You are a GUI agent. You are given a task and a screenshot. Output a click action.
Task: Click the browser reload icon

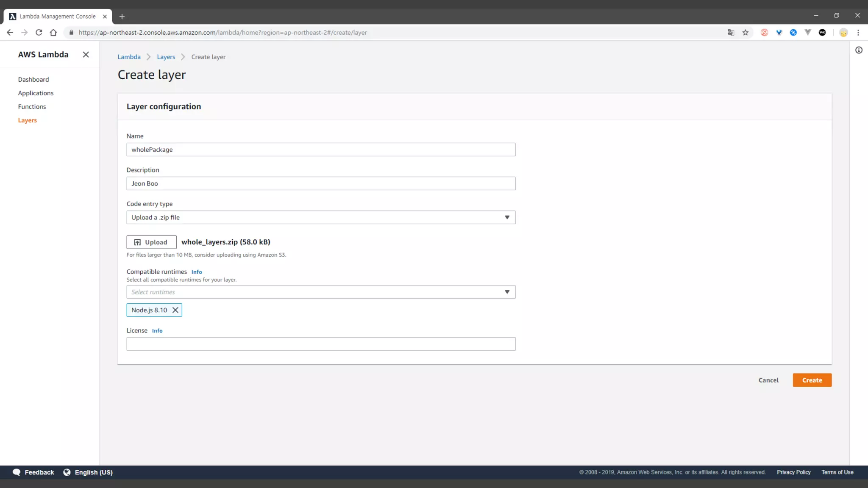click(x=39, y=33)
